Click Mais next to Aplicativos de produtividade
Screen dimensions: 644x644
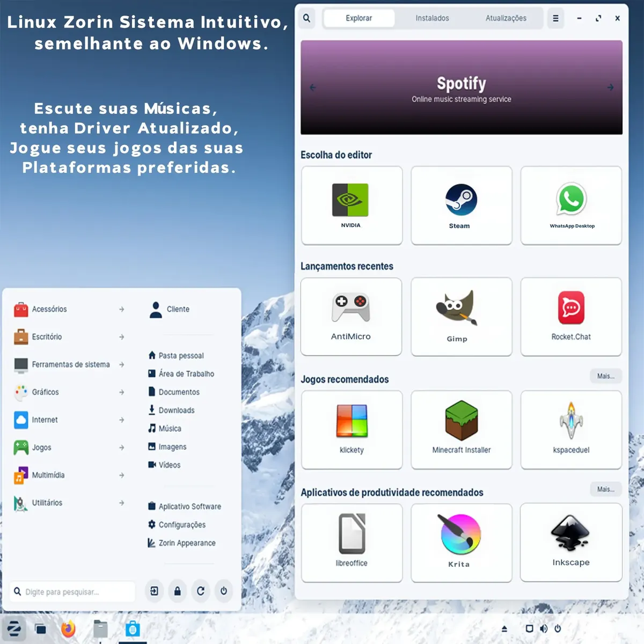click(606, 489)
